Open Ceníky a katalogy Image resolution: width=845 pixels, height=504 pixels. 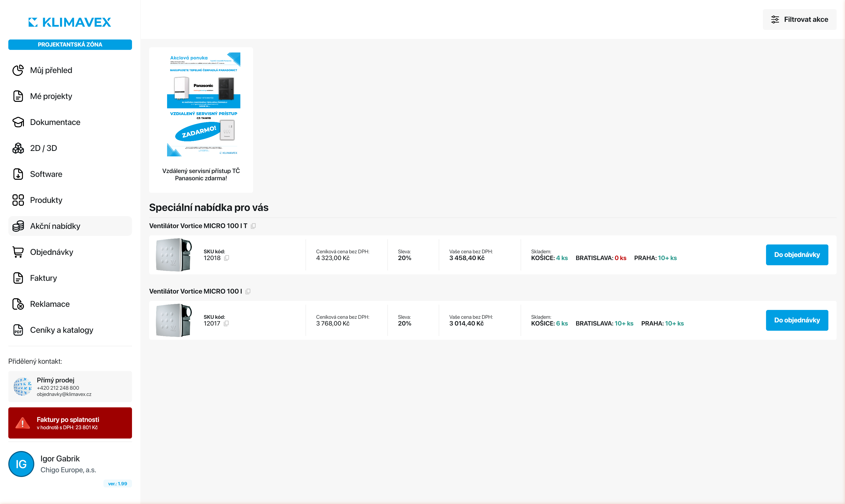click(70, 330)
